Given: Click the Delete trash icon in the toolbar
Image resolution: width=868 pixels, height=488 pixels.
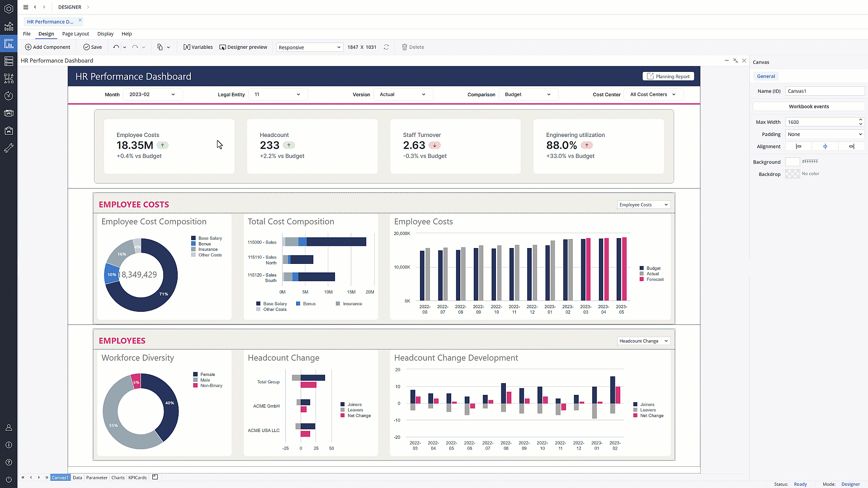Looking at the screenshot, I should [x=405, y=47].
